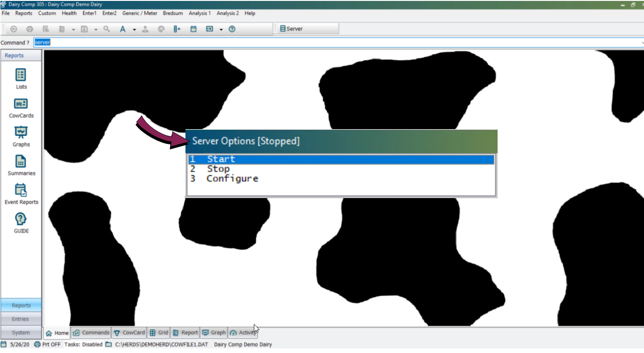
Task: Open the Enter2 menu
Action: coord(109,13)
